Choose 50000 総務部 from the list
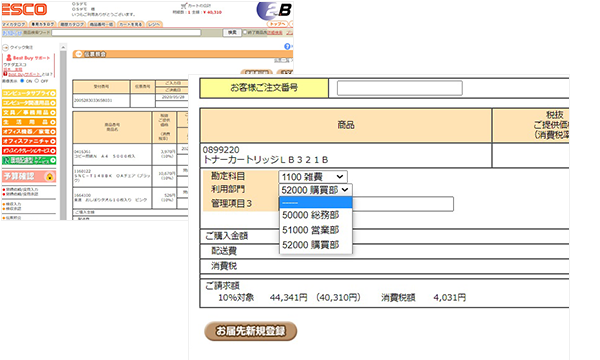The height and width of the screenshot is (360, 600). tap(316, 215)
